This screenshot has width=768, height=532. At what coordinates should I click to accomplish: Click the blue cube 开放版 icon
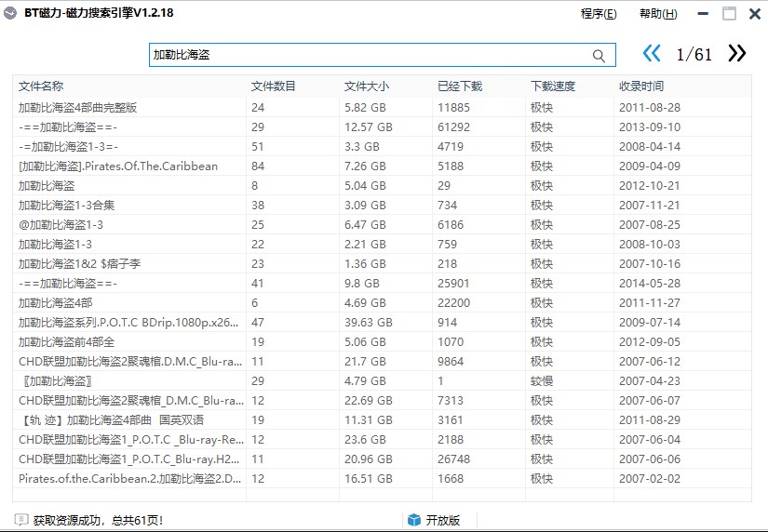tap(414, 520)
